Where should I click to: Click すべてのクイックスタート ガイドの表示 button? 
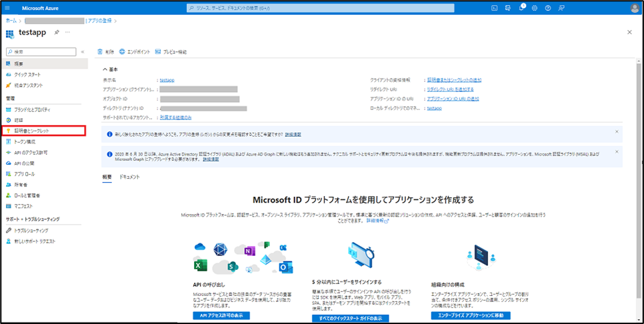pos(351,318)
